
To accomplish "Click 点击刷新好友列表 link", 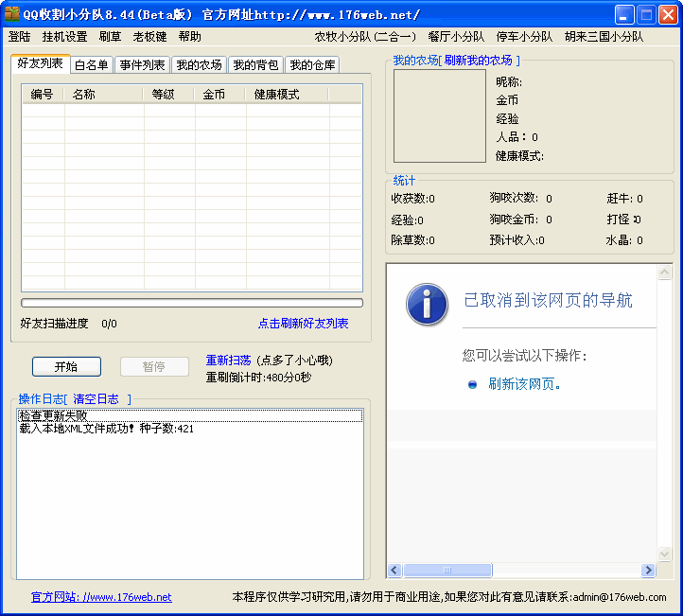I will 303,324.
